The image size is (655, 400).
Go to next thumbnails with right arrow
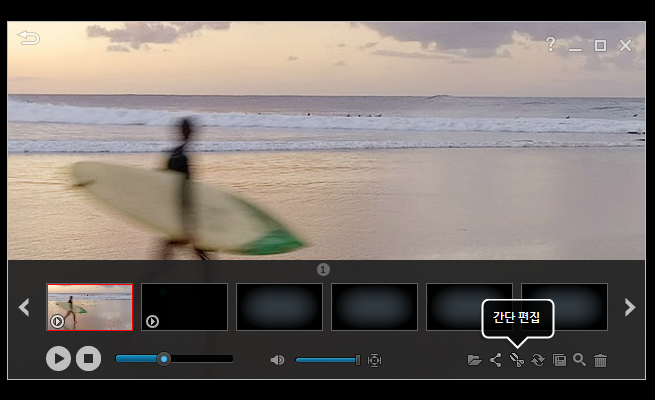630,307
